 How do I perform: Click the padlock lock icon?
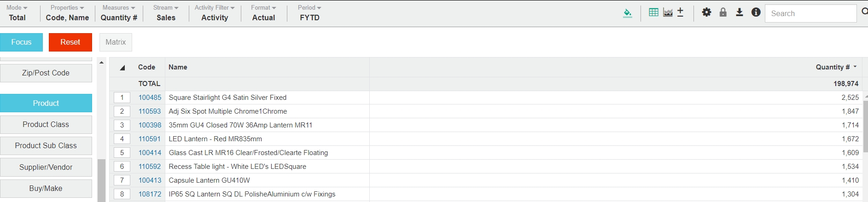[x=723, y=12]
